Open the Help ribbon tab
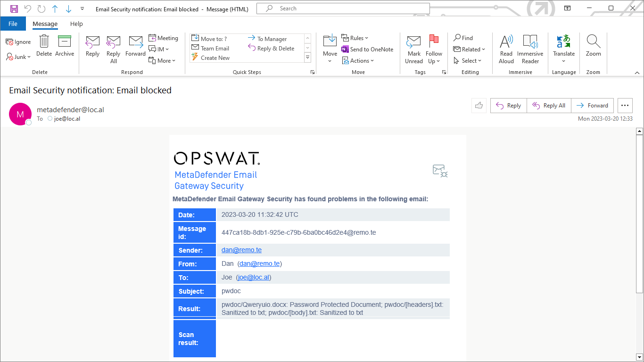This screenshot has height=362, width=644. [x=76, y=24]
